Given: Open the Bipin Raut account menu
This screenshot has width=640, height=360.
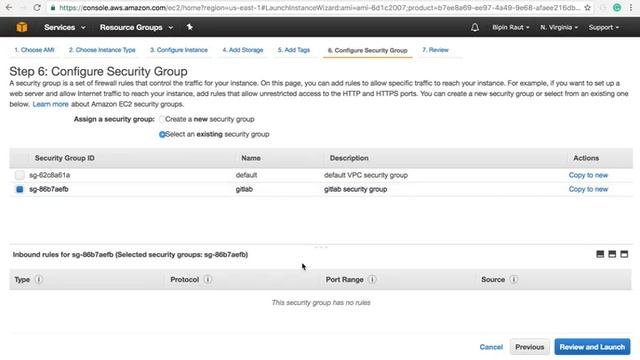Looking at the screenshot, I should 511,27.
